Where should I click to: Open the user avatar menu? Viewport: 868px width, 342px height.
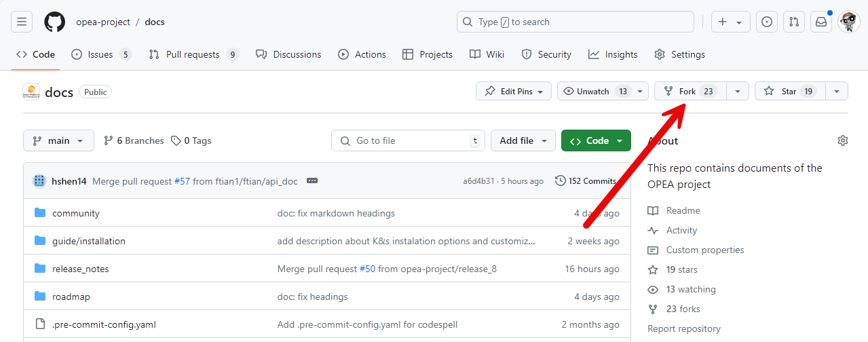tap(849, 22)
